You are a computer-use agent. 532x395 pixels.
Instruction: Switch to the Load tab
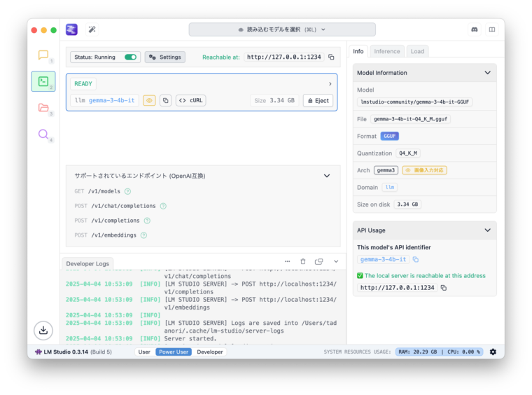(x=417, y=51)
